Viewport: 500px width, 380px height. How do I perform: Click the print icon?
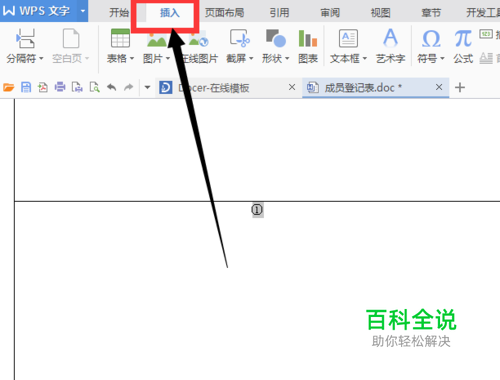(60, 88)
